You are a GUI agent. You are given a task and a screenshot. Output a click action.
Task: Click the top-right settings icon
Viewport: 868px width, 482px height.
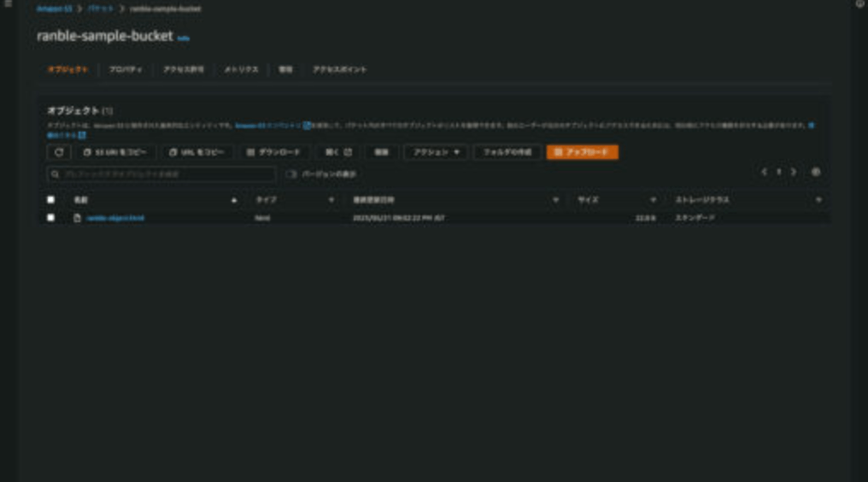pos(860,4)
